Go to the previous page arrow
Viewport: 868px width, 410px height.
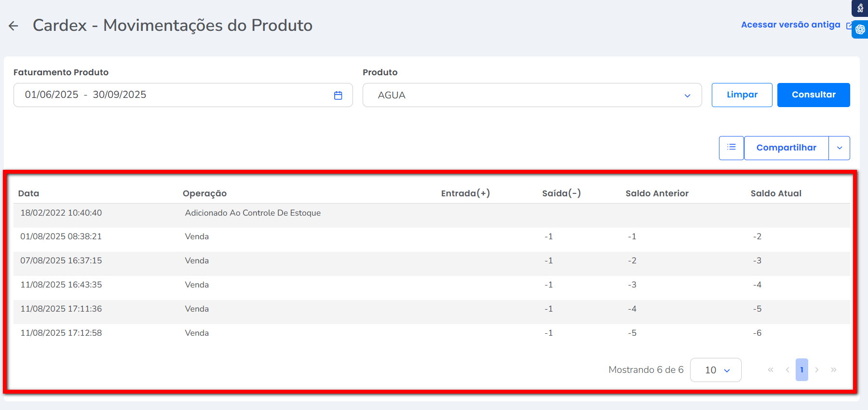click(787, 370)
